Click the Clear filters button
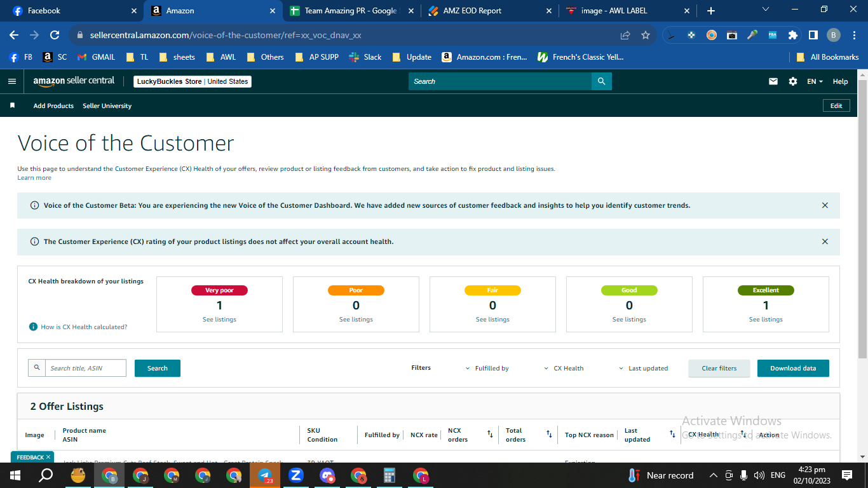868x488 pixels. click(x=719, y=369)
